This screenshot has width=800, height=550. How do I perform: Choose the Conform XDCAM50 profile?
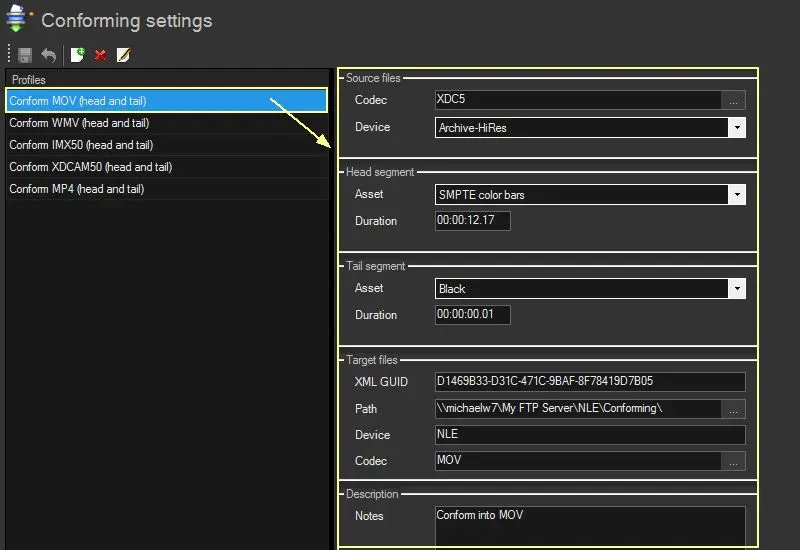point(90,167)
